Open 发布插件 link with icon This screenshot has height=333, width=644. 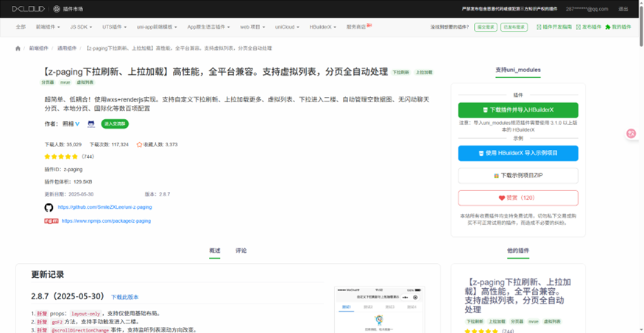(590, 26)
